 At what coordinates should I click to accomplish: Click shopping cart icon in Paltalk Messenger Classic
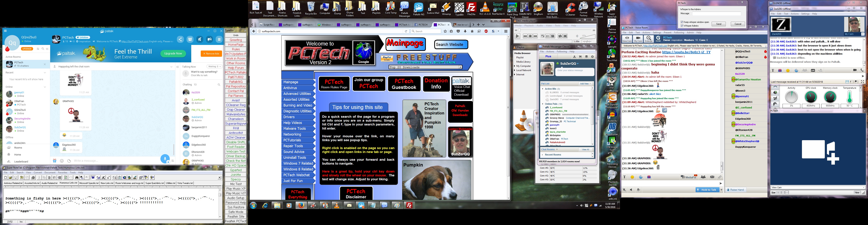click(580, 57)
